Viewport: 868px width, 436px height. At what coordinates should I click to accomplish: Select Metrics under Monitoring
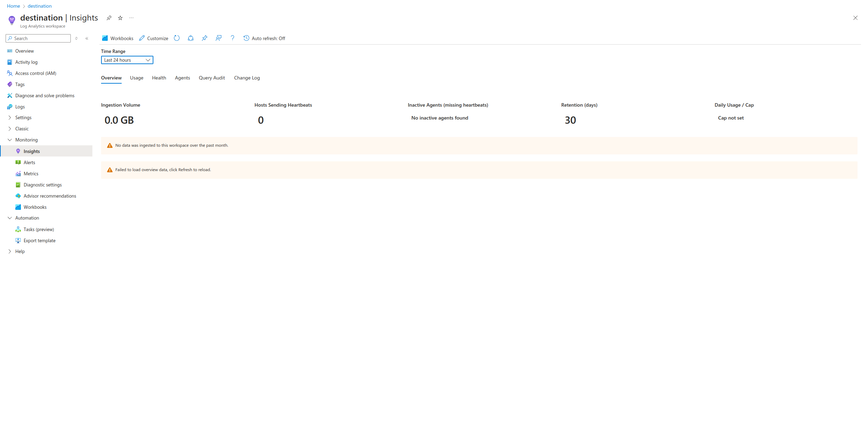31,174
